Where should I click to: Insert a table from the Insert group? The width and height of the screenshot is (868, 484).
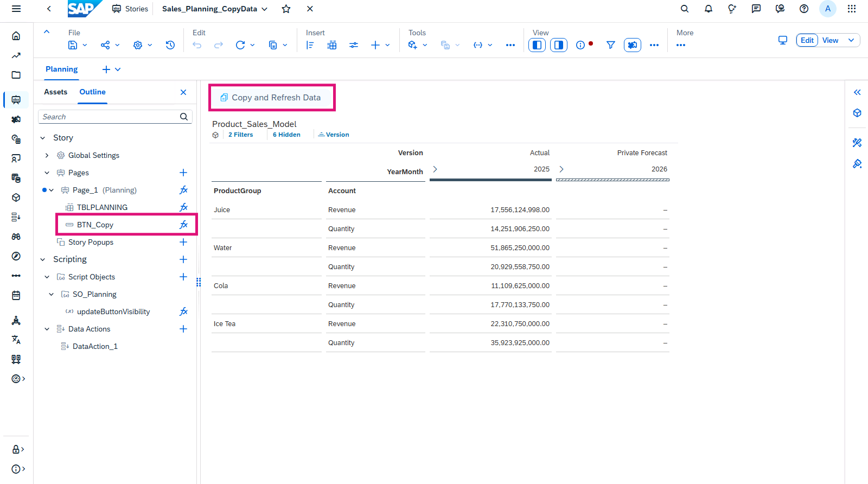pyautogui.click(x=332, y=45)
